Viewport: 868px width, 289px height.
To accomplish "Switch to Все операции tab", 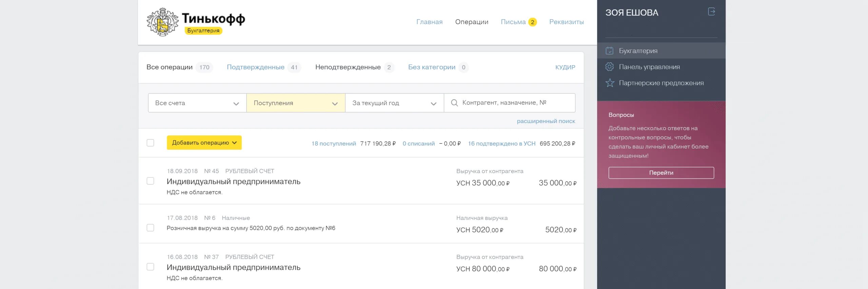I will pyautogui.click(x=170, y=67).
